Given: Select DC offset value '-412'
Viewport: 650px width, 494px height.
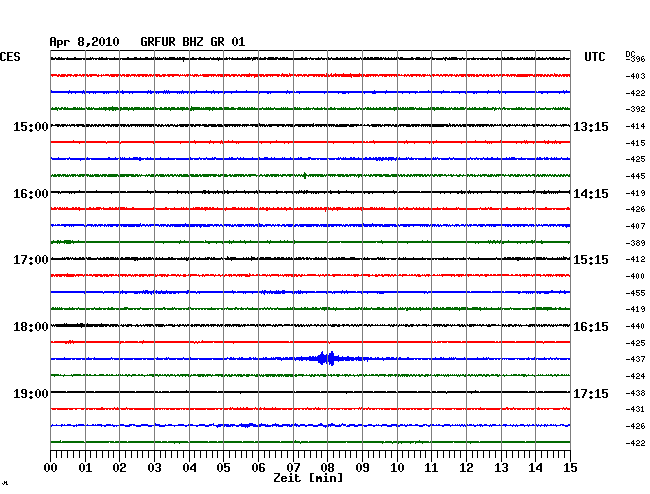Looking at the screenshot, I should click(635, 259).
